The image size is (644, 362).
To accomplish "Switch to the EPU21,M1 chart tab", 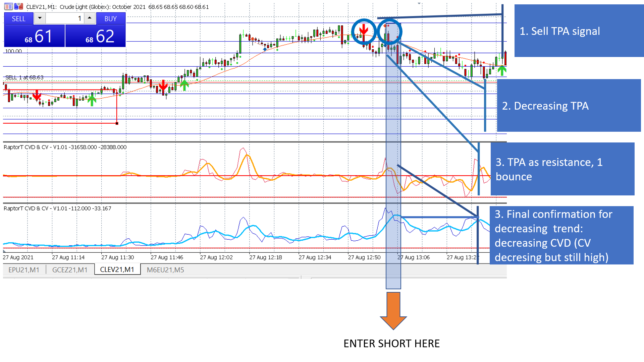I will point(24,270).
